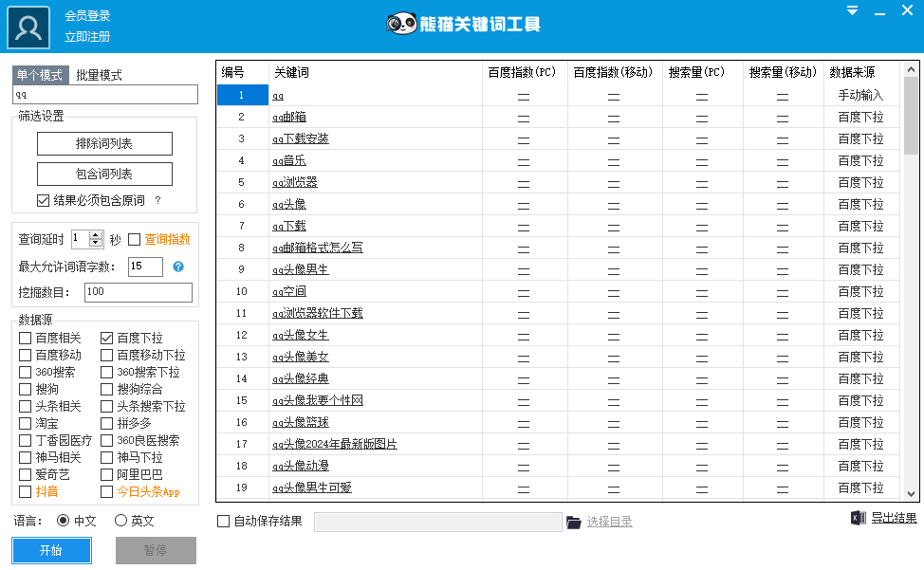
Task: Open keyword qq下载安装
Action: [301, 139]
